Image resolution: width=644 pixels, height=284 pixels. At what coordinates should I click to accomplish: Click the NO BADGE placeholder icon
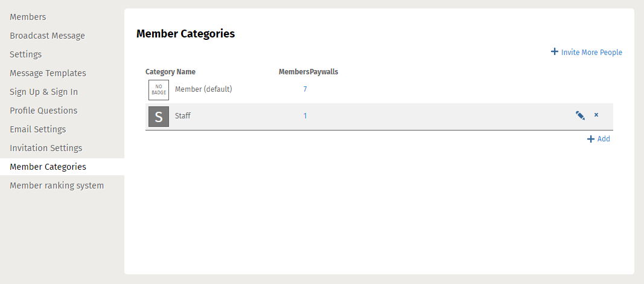[159, 90]
